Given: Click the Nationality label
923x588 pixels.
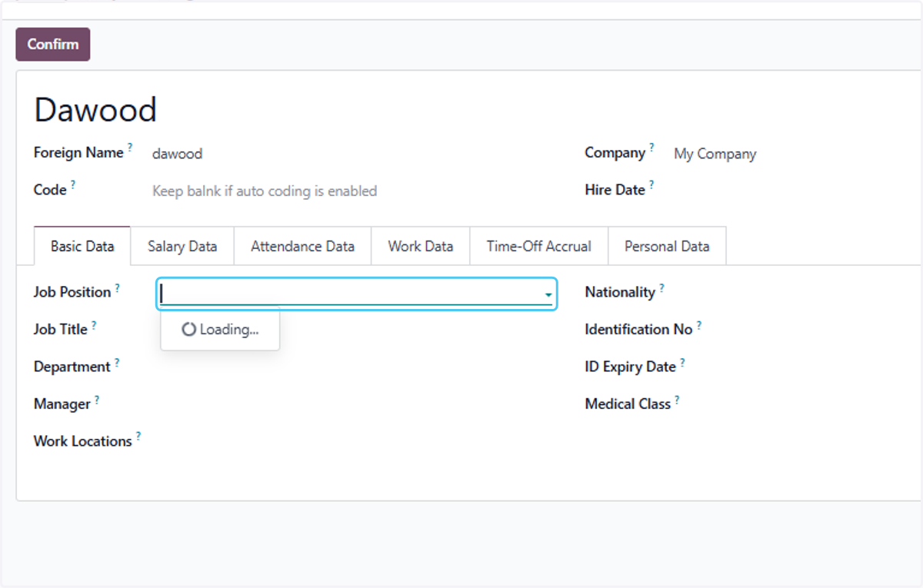Looking at the screenshot, I should pyautogui.click(x=620, y=292).
